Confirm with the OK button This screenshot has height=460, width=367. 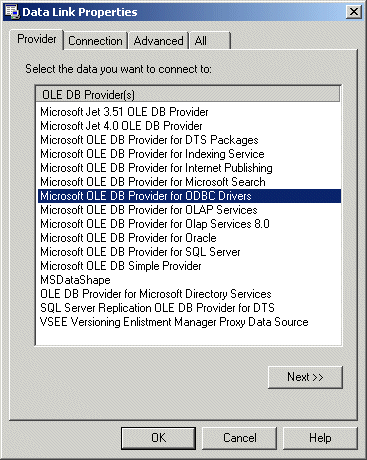coord(158,438)
